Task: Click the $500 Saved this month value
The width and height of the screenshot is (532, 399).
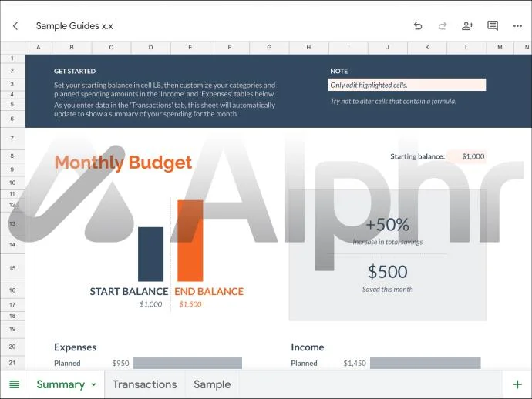Action: click(x=388, y=272)
